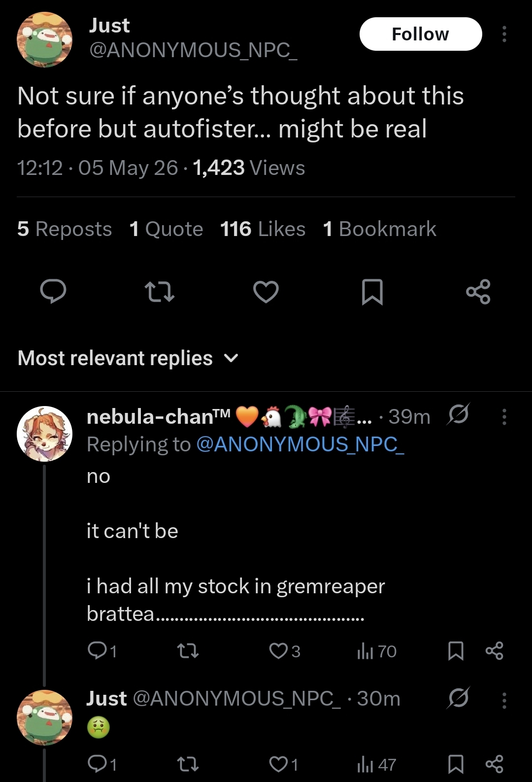This screenshot has height=782, width=532.
Task: Bookmark Just's emoji reply
Action: point(456,764)
